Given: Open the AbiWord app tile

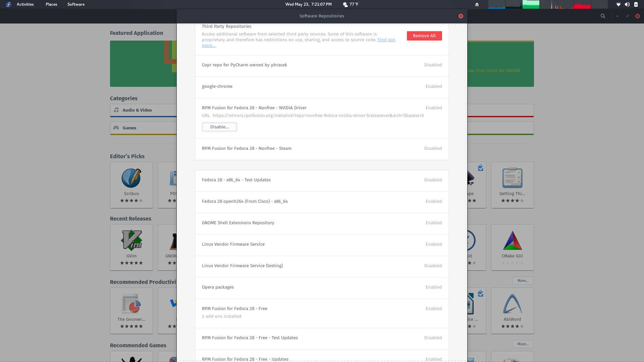Looking at the screenshot, I should (x=512, y=311).
